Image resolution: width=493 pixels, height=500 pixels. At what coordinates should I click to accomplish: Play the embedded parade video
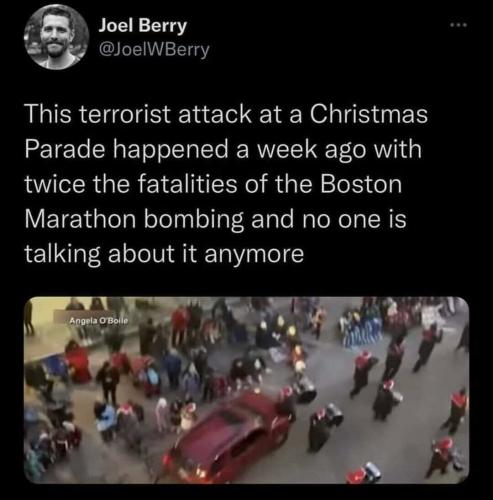(247, 390)
